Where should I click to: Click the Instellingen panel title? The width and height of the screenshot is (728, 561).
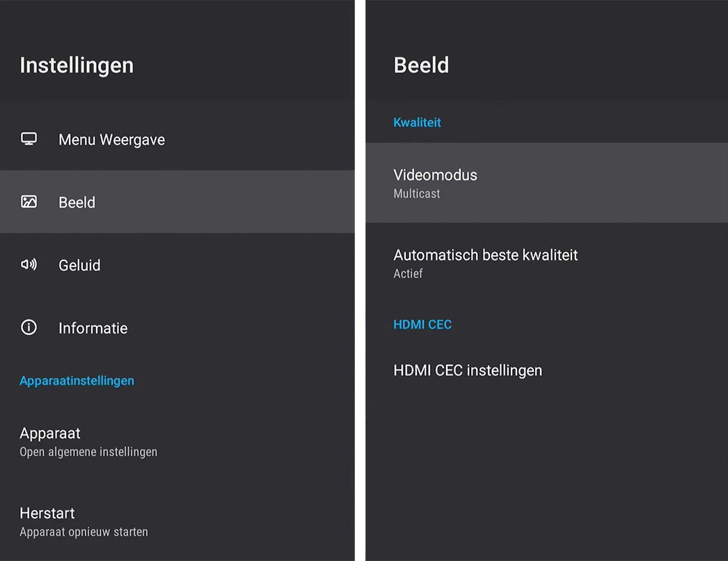[77, 65]
